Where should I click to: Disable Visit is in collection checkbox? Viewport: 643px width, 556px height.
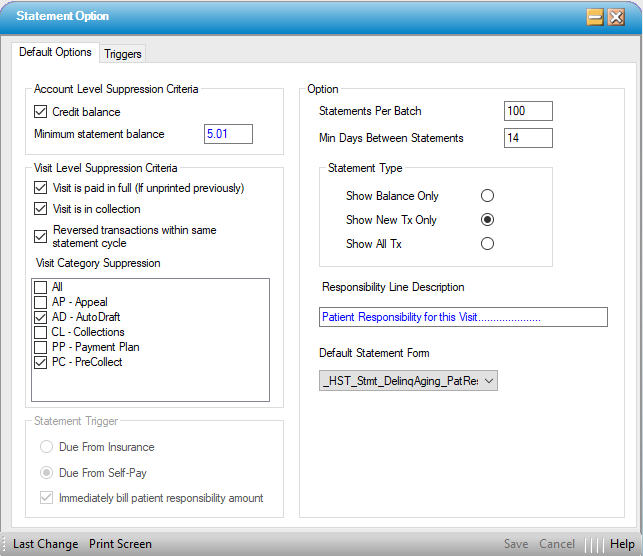(41, 209)
